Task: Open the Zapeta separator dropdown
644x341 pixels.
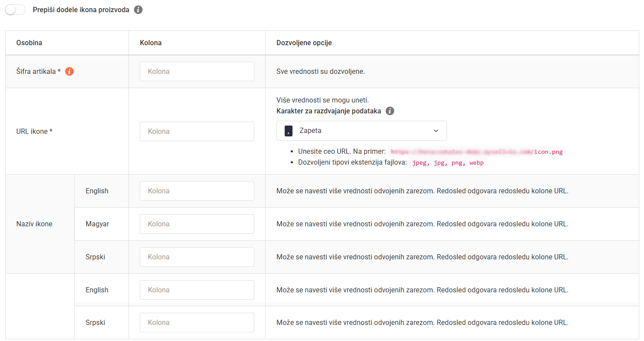Action: 361,131
